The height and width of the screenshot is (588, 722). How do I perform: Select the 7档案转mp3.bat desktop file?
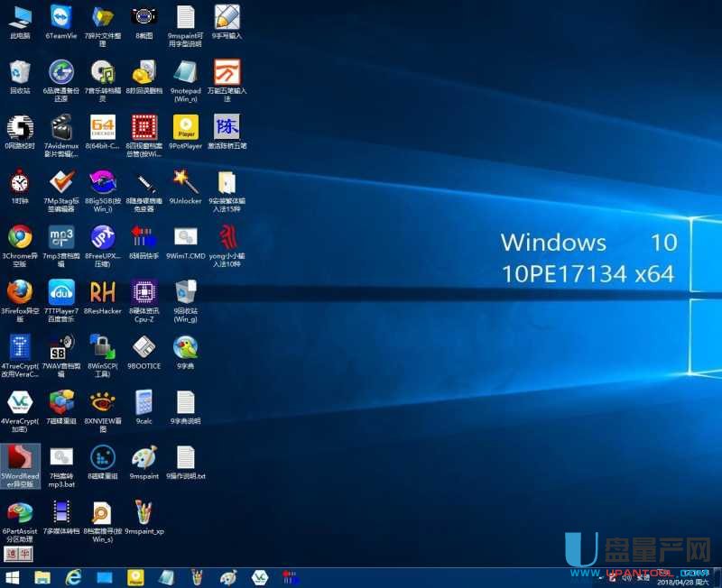(61, 466)
